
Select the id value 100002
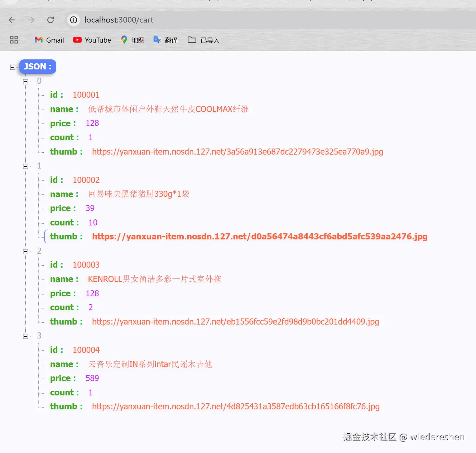point(86,180)
